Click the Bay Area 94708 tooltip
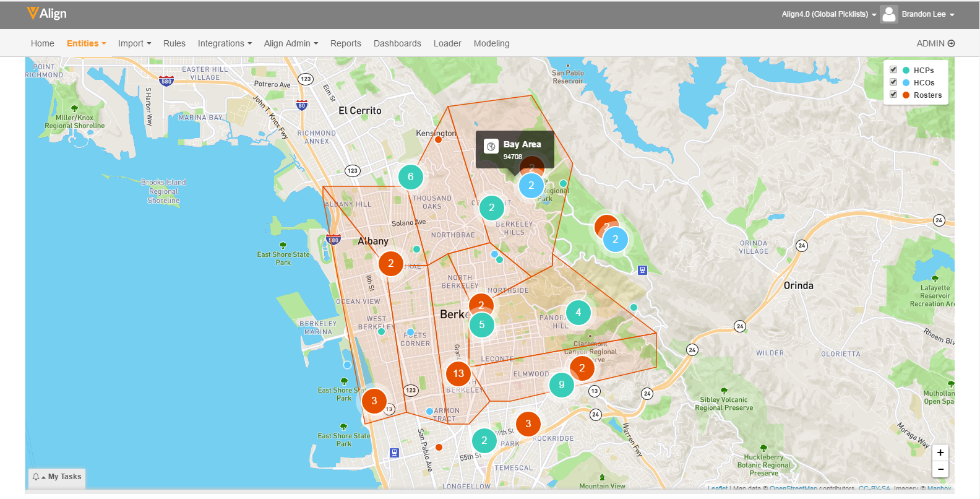This screenshot has width=980, height=499. pyautogui.click(x=514, y=149)
